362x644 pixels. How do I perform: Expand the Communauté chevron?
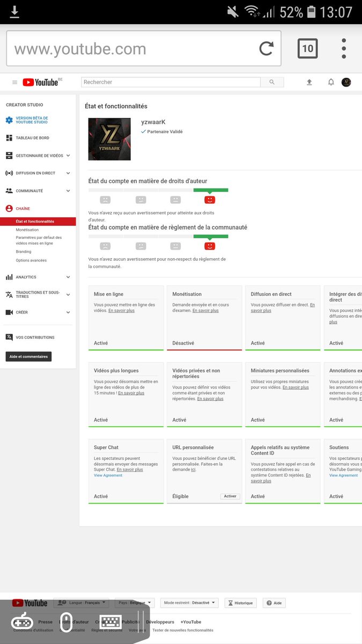pos(68,191)
